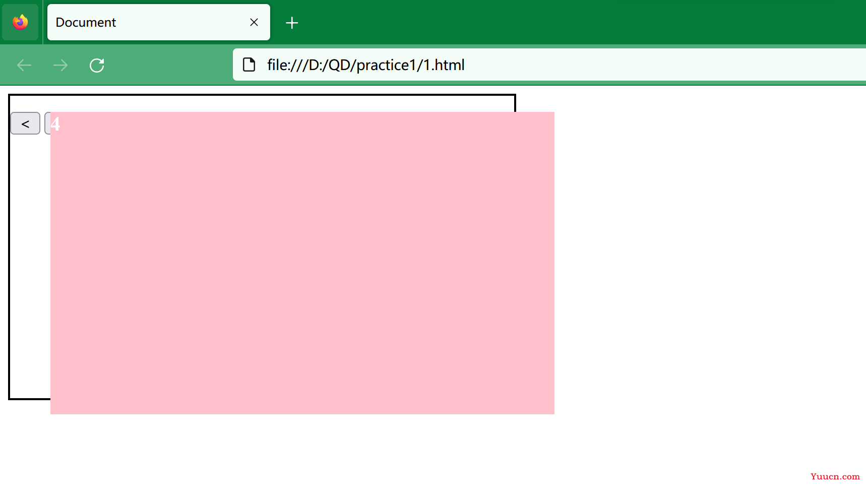Reload the current page
Image resolution: width=866 pixels, height=504 pixels.
click(97, 65)
